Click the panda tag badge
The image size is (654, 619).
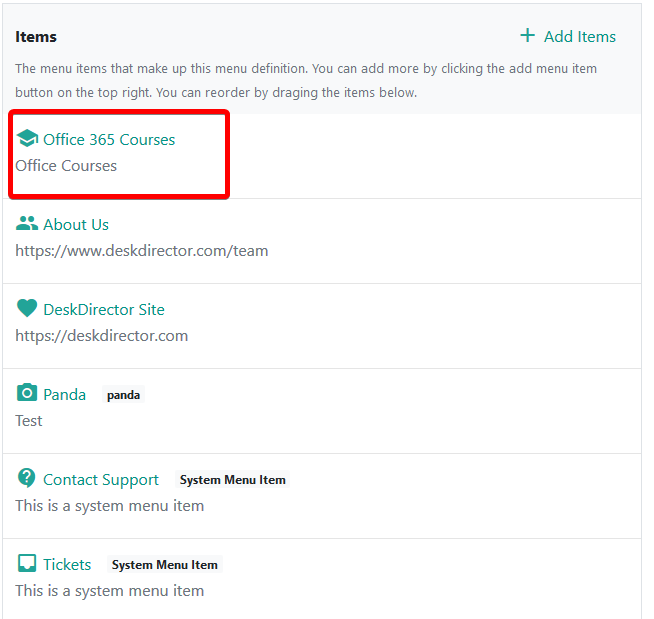123,395
